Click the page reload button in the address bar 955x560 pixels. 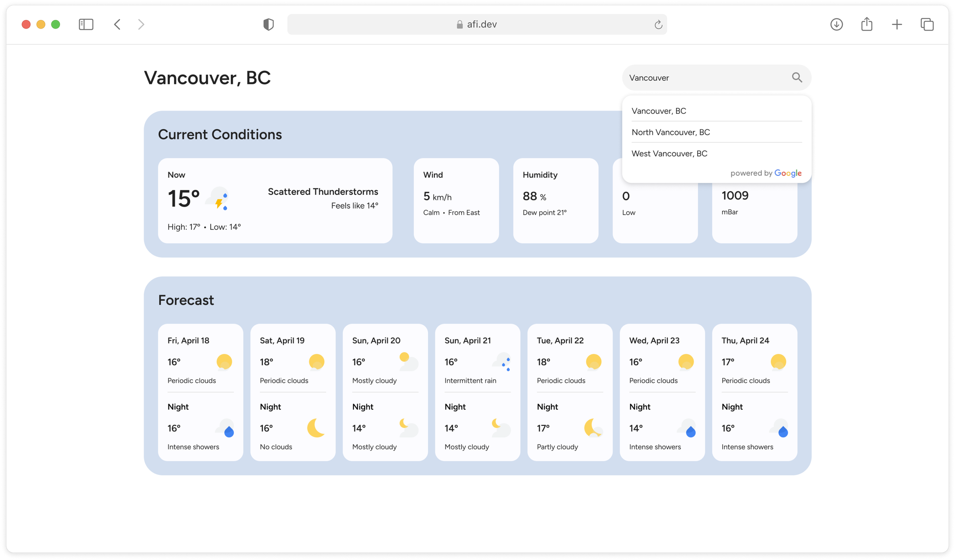658,24
